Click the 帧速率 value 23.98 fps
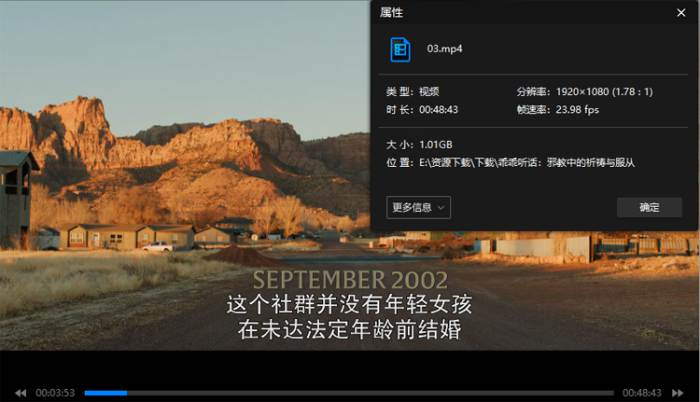The image size is (700, 402). (x=577, y=110)
